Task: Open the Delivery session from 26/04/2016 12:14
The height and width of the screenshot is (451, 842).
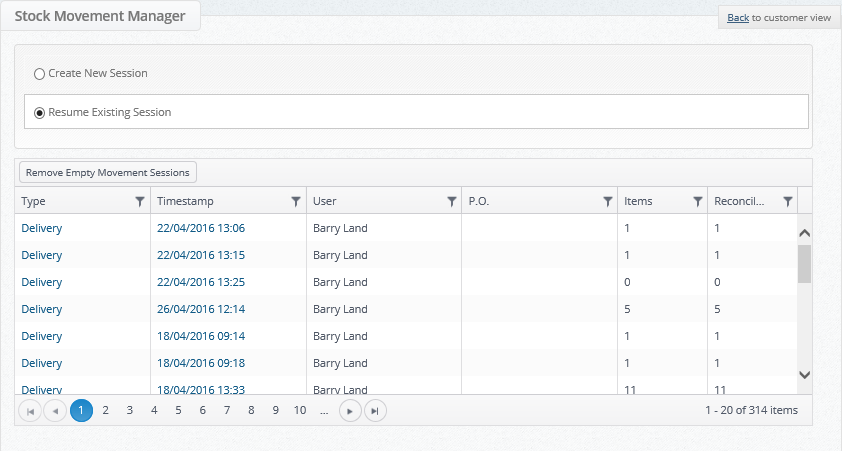Action: [41, 309]
